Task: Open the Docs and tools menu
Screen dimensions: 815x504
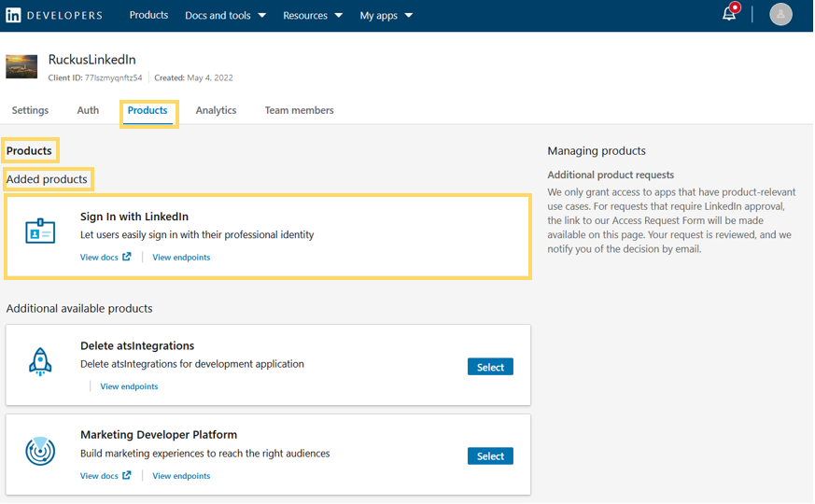Action: (x=226, y=16)
